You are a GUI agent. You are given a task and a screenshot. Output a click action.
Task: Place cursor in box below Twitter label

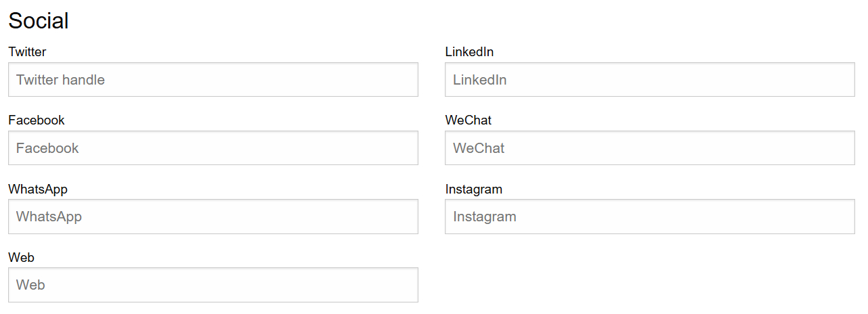213,80
